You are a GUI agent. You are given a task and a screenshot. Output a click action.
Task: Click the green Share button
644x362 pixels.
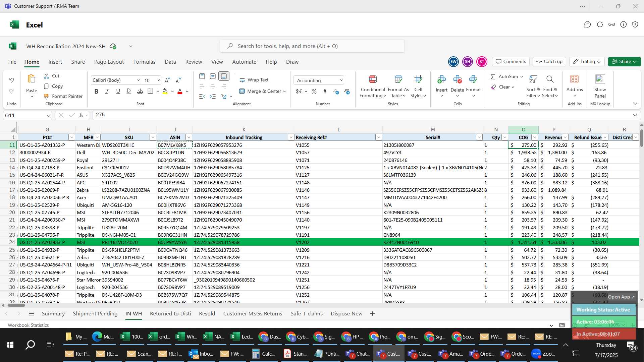tap(624, 62)
